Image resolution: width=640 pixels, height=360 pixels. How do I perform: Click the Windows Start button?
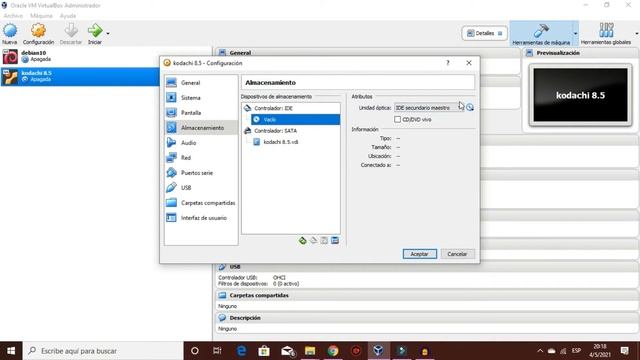(x=11, y=351)
